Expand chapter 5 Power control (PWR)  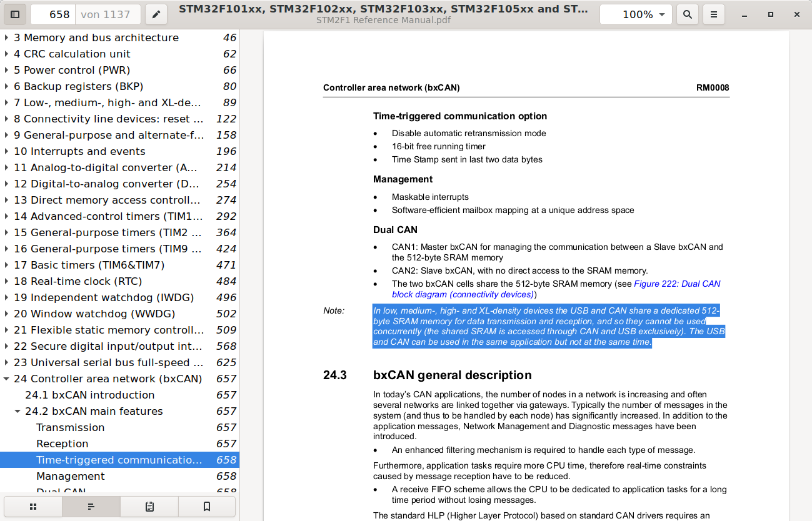[x=6, y=70]
